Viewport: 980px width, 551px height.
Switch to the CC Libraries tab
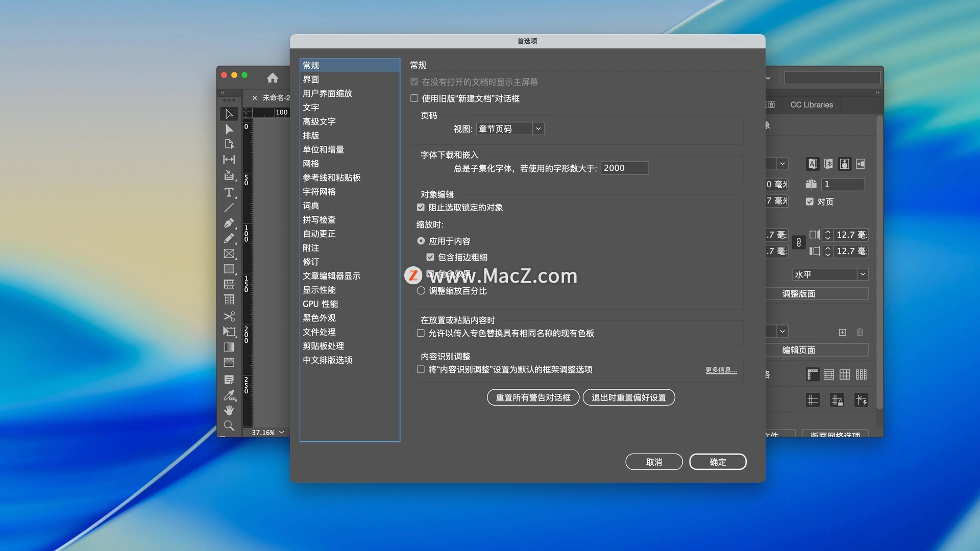click(x=812, y=105)
